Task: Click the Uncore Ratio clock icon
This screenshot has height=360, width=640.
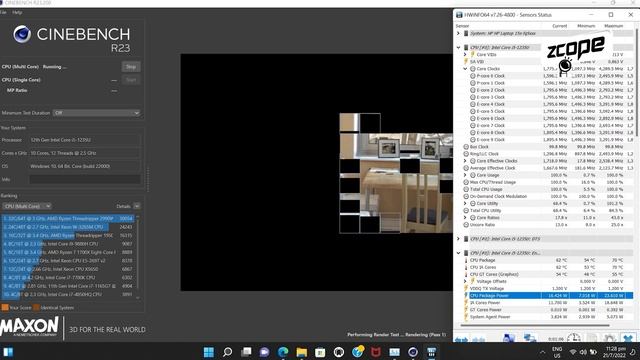Action: 466,225
